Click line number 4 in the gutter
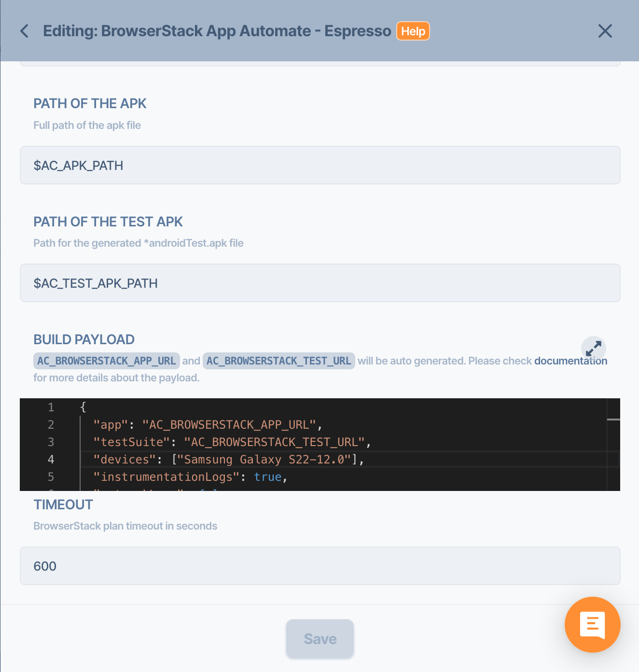The height and width of the screenshot is (672, 639). [x=51, y=459]
